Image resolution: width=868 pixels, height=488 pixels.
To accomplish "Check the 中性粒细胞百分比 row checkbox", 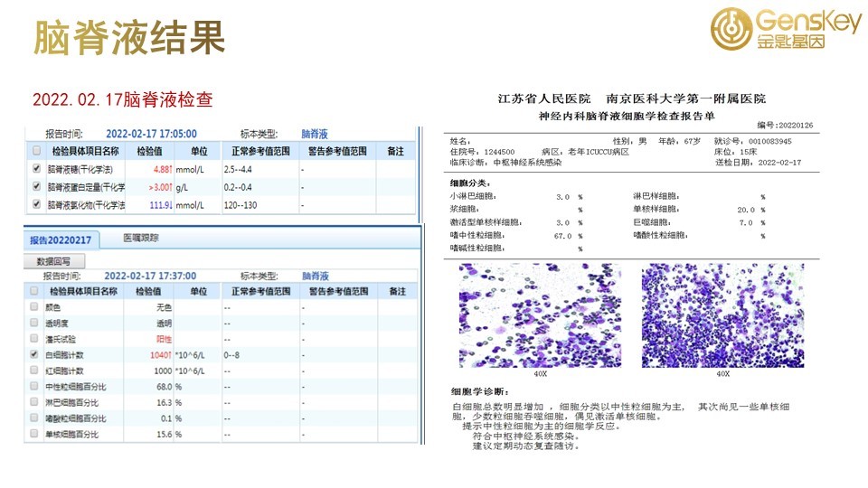I will tap(34, 386).
